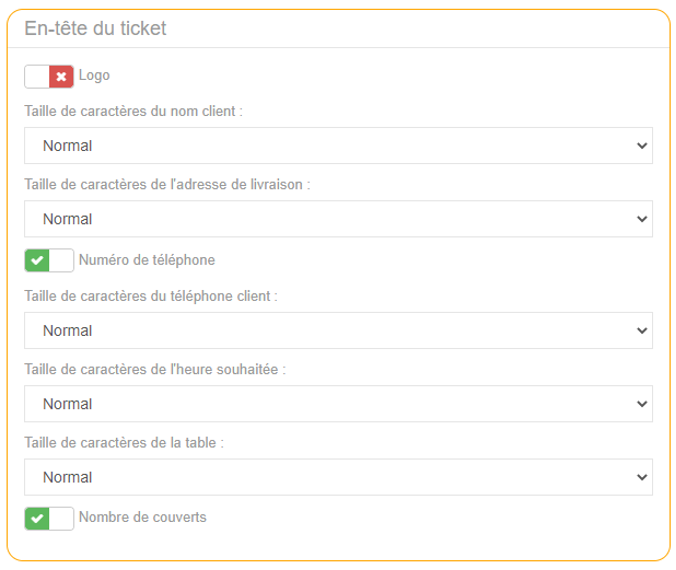This screenshot has height=570, width=676.
Task: Open the table character size dropdown
Action: click(338, 477)
